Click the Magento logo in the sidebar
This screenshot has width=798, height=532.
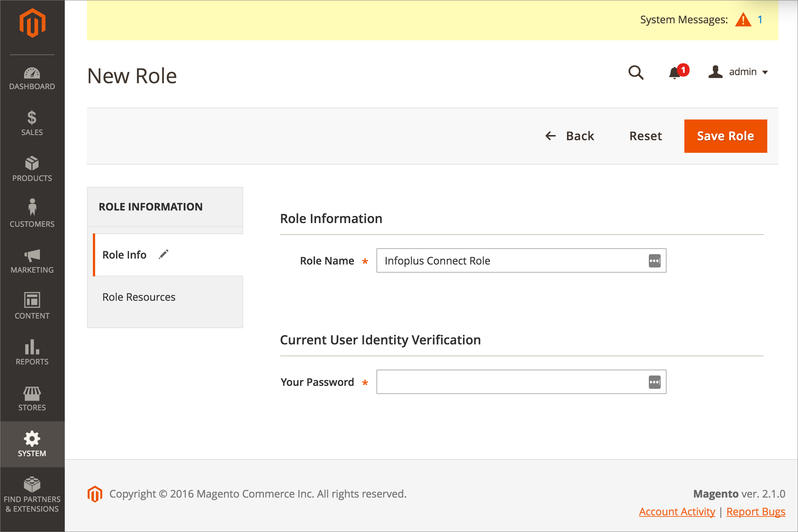tap(32, 23)
